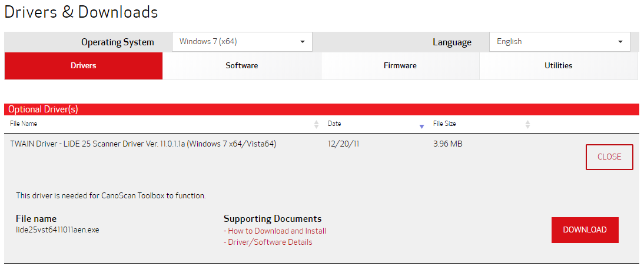The image size is (644, 266).
Task: Click the Supporting Documents heading
Action: (x=273, y=218)
